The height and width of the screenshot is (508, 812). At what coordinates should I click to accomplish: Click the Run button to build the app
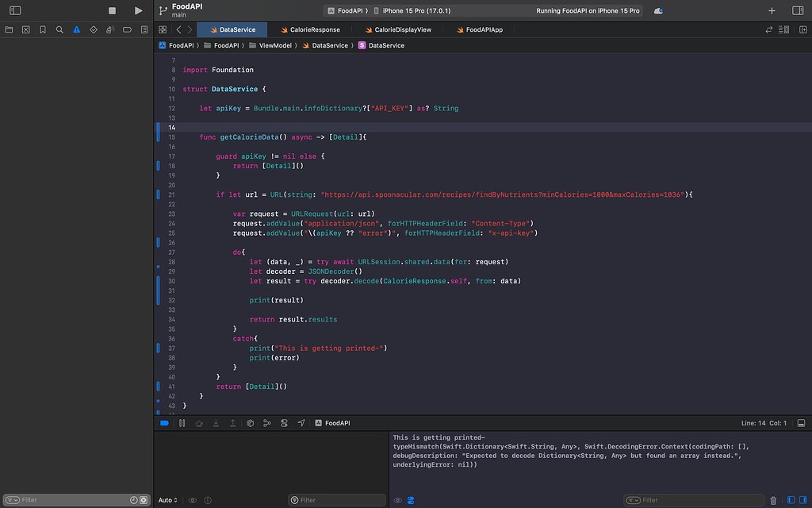pos(138,10)
